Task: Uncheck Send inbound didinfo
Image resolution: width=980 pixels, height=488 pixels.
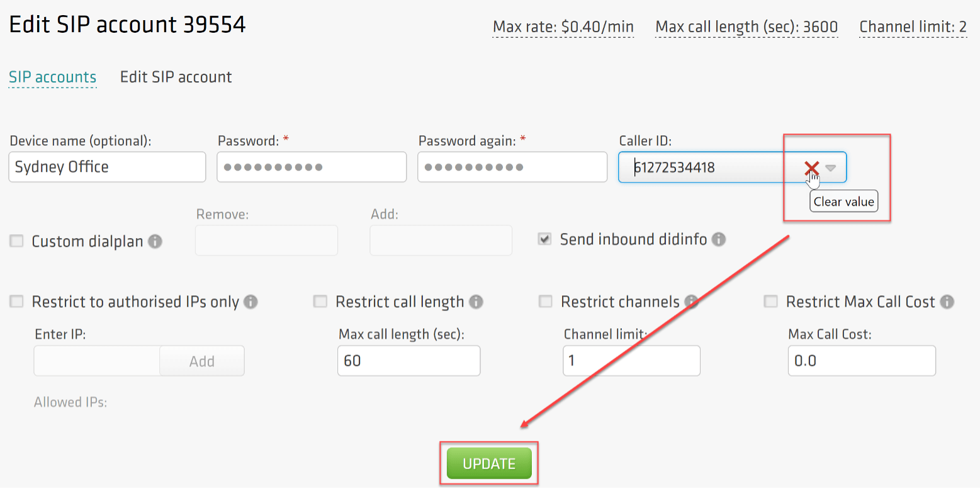Action: [544, 239]
